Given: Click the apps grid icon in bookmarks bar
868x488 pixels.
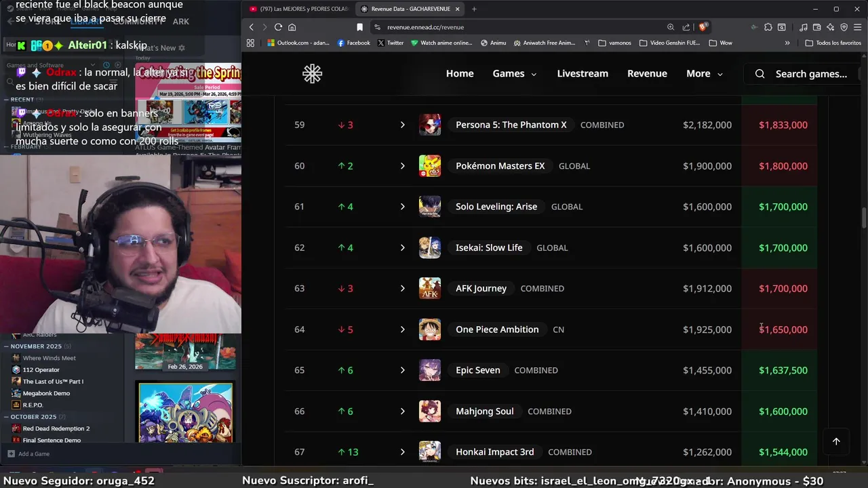Looking at the screenshot, I should pos(250,43).
